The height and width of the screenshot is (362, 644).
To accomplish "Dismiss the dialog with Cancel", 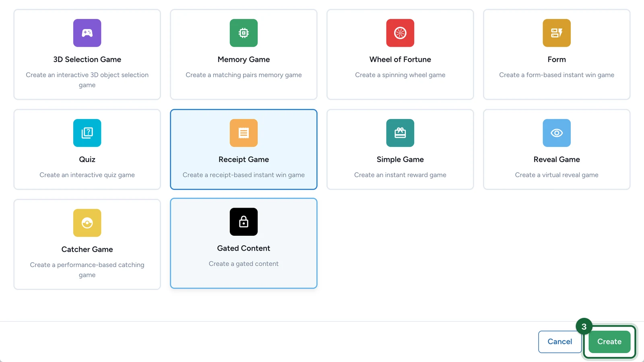I will pyautogui.click(x=559, y=341).
